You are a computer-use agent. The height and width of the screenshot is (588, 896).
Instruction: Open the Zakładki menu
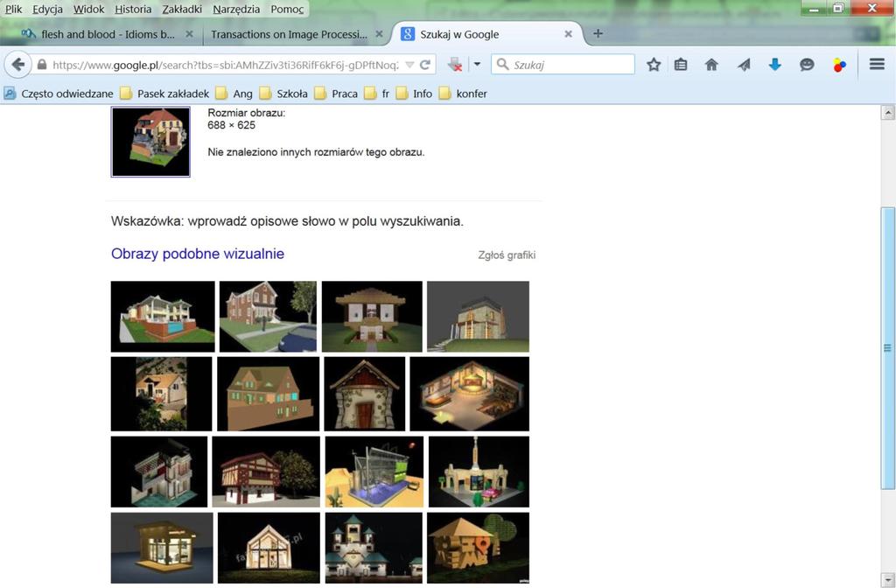[182, 9]
